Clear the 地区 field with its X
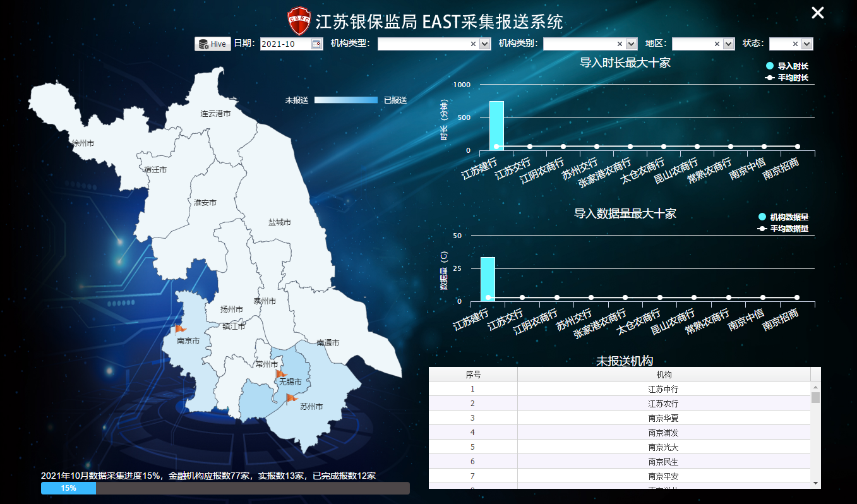 point(717,44)
